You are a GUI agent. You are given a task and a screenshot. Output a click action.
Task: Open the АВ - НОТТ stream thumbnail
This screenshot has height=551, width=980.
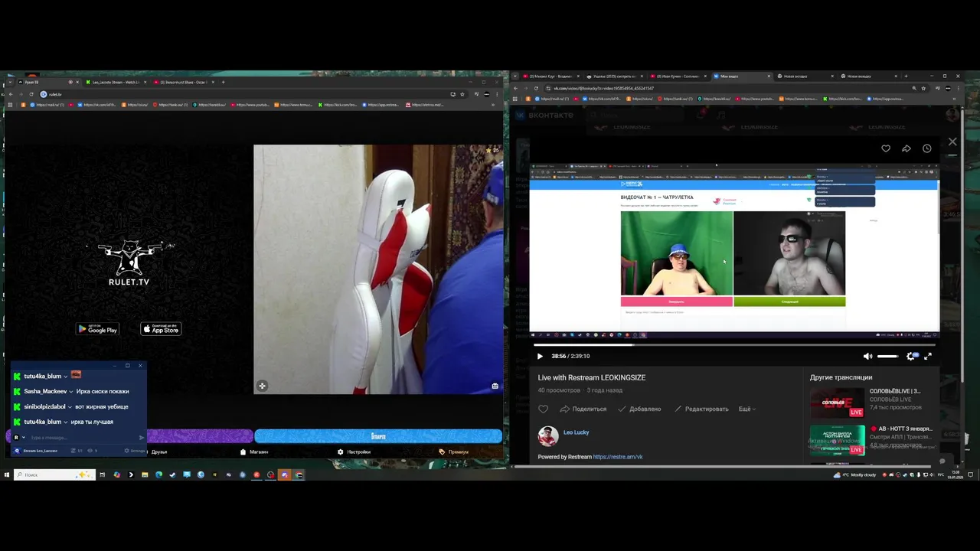tap(837, 440)
